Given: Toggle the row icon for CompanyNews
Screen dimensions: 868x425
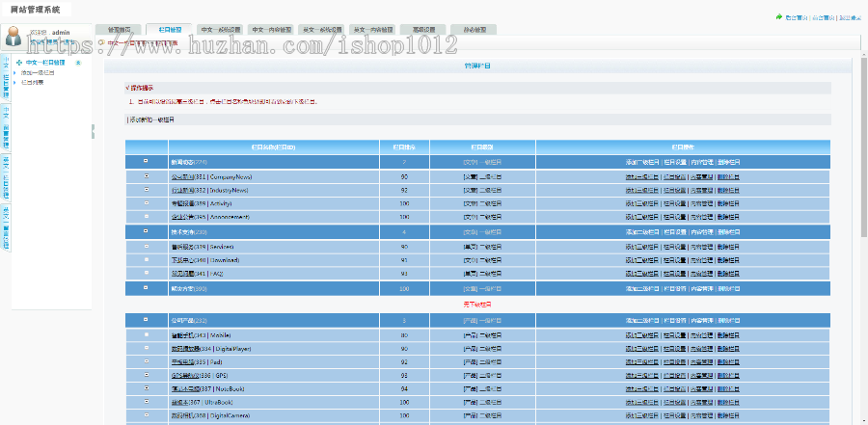Looking at the screenshot, I should (x=146, y=176).
